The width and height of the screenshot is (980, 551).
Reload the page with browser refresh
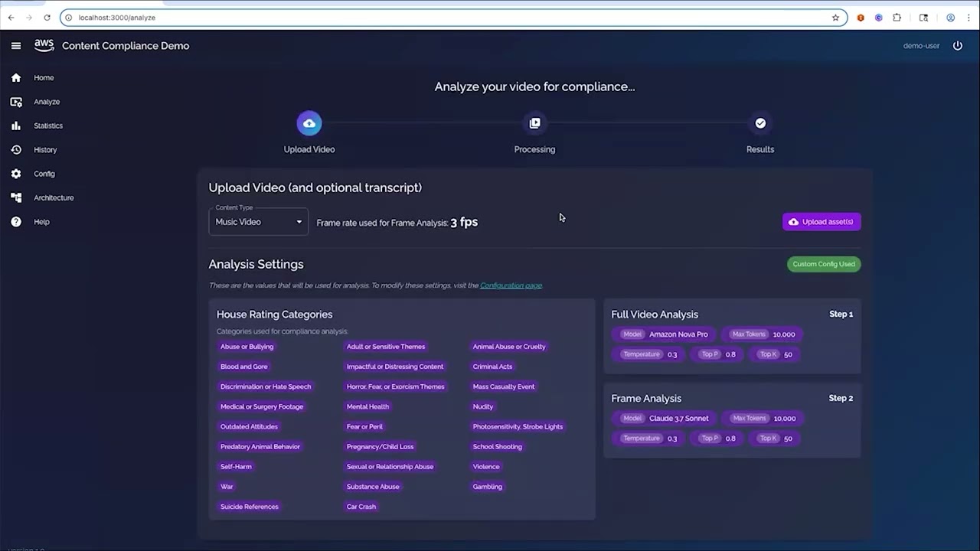point(47,18)
